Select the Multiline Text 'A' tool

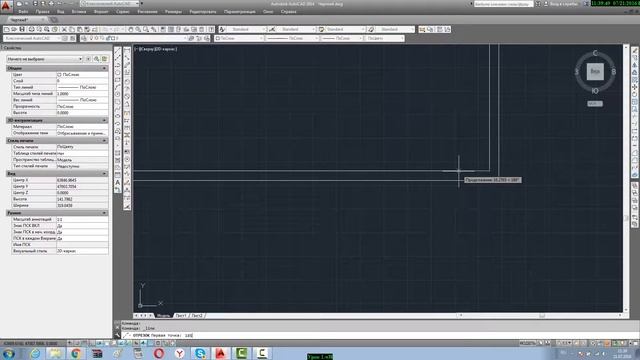pyautogui.click(x=118, y=182)
